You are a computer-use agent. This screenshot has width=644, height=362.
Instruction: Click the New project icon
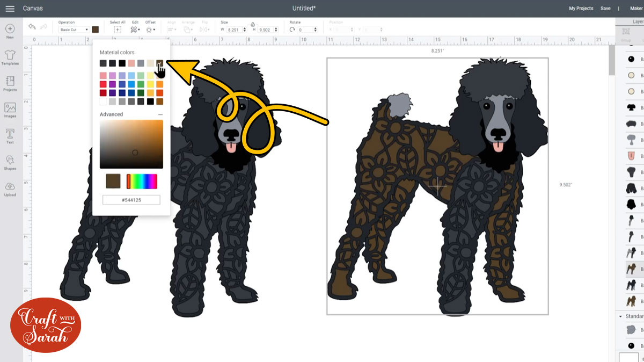[10, 29]
